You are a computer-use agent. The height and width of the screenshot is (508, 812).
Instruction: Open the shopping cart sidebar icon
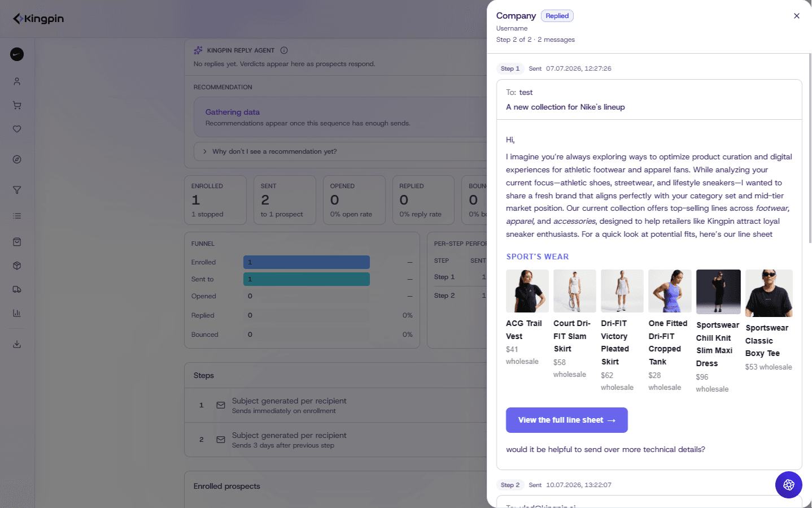(x=17, y=105)
